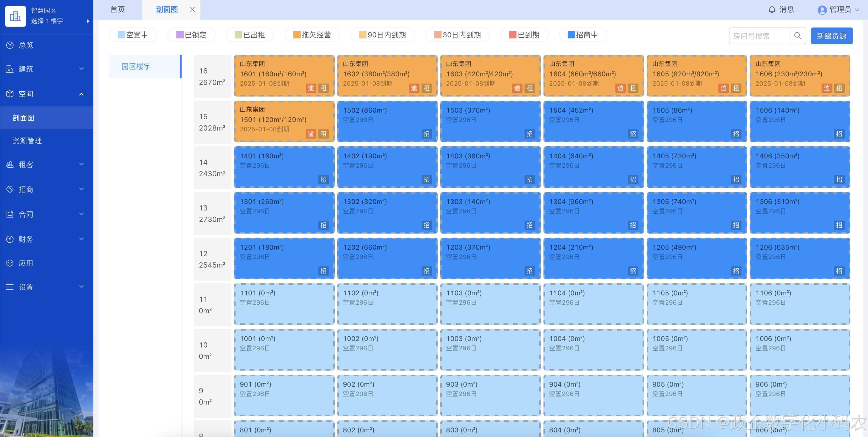Click the park building logo icon
The height and width of the screenshot is (437, 868).
(16, 16)
